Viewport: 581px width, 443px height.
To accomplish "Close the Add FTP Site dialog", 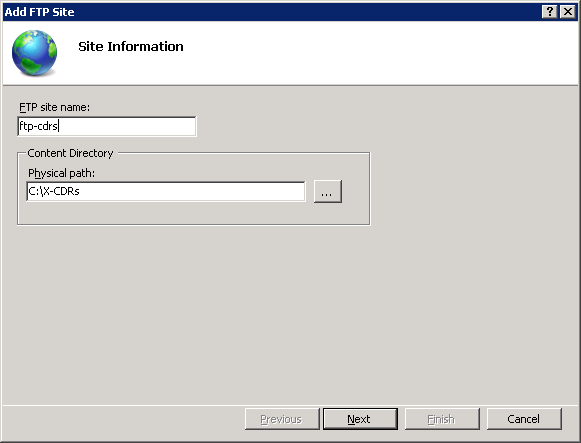I will click(x=568, y=12).
